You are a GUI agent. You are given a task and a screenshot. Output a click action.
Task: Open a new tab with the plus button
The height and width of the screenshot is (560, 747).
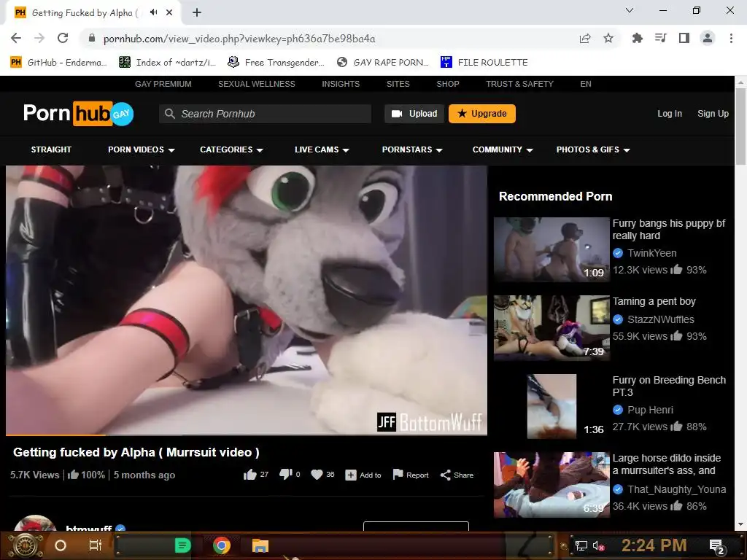click(x=197, y=12)
